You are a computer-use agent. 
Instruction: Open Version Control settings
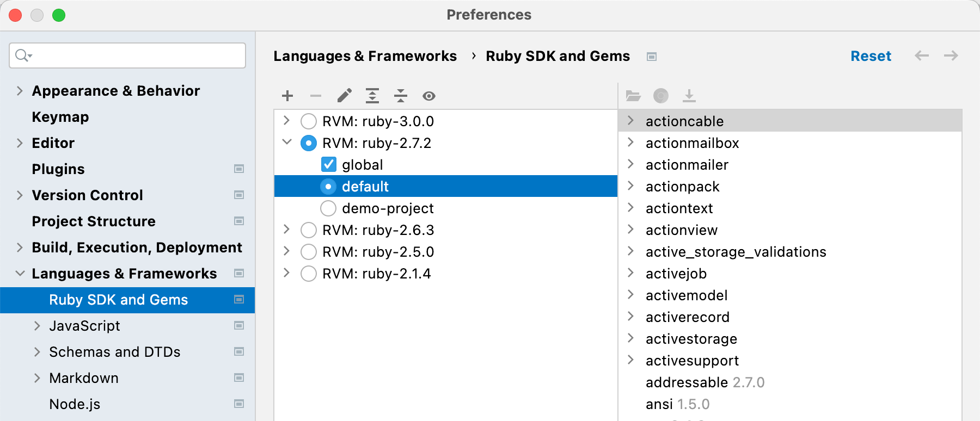pyautogui.click(x=87, y=195)
